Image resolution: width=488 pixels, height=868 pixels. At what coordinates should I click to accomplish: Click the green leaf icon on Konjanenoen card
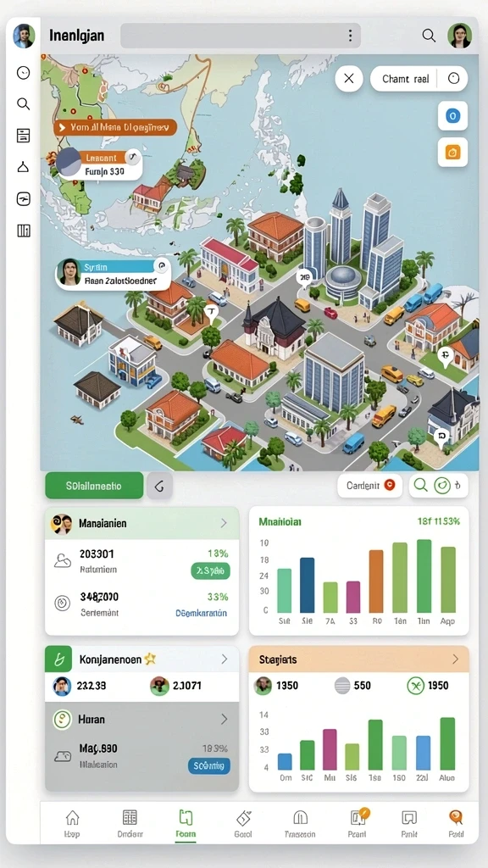[58, 659]
